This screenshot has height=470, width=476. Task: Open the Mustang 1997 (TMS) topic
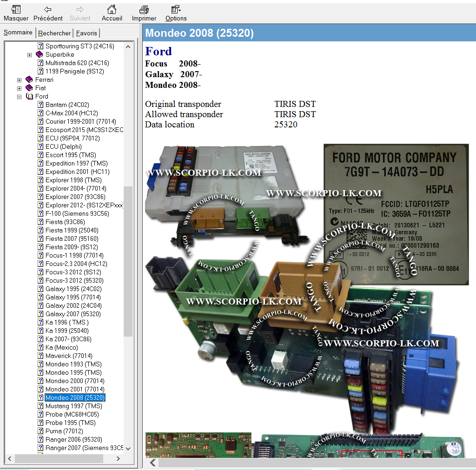pyautogui.click(x=73, y=406)
